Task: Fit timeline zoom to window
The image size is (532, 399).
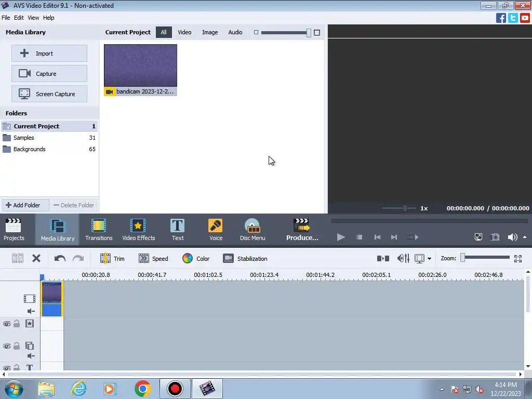Action: 518,259
